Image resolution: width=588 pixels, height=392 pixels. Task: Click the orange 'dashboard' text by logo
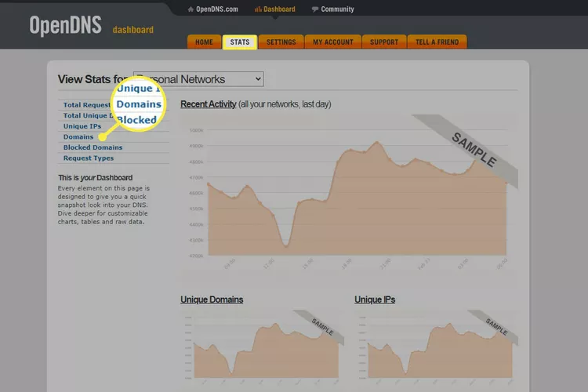coord(133,30)
